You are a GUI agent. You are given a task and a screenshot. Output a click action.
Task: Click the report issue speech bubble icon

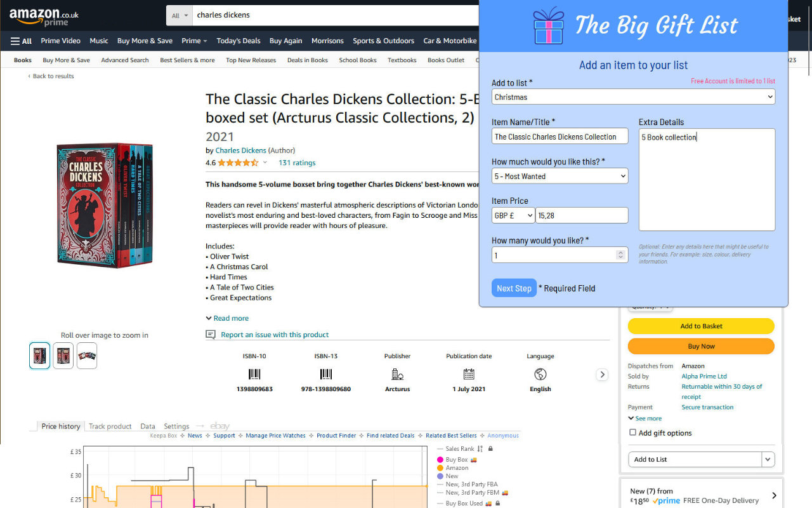click(x=211, y=335)
